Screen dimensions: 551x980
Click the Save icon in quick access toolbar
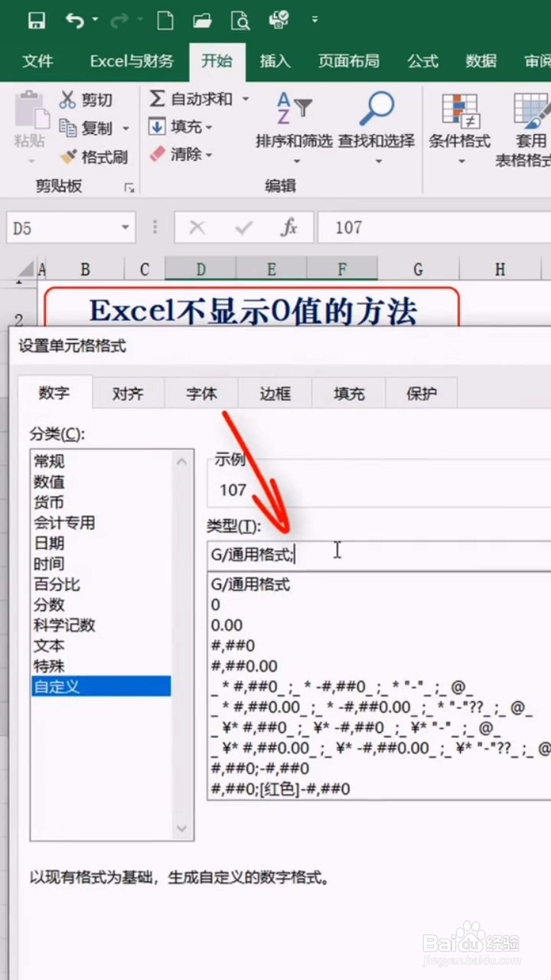pos(36,21)
